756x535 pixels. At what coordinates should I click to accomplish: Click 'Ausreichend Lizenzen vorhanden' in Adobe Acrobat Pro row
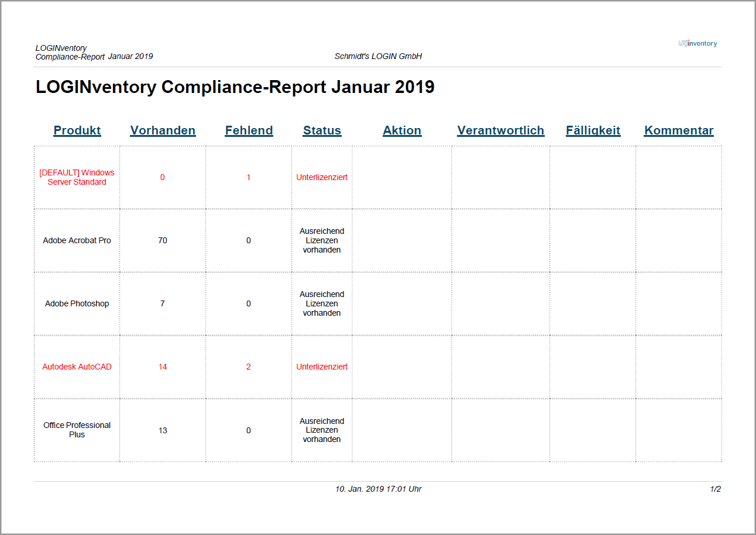tap(322, 240)
